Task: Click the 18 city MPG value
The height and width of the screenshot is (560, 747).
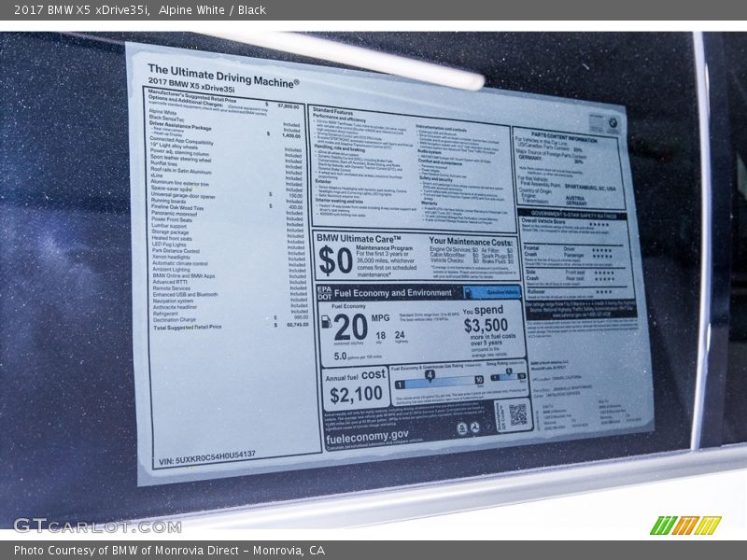Action: (x=380, y=336)
